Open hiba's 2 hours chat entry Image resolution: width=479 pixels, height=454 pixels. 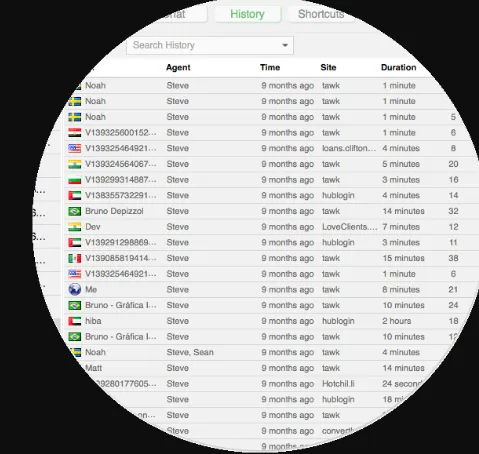263,321
